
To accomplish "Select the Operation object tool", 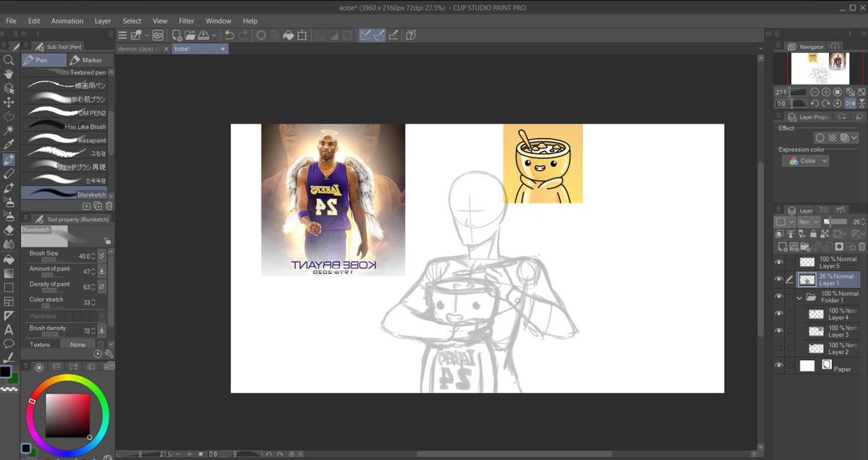I will 9,88.
